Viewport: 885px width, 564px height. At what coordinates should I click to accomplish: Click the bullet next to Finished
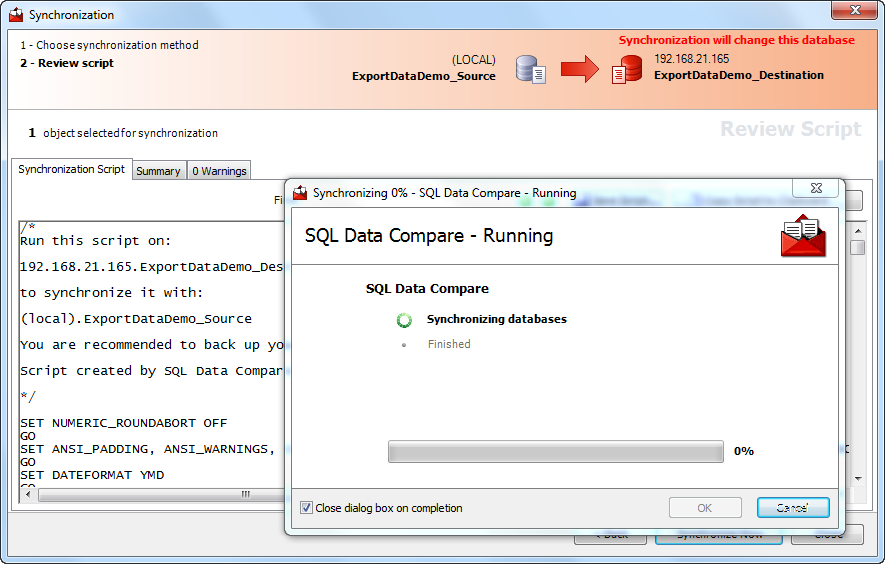(404, 345)
